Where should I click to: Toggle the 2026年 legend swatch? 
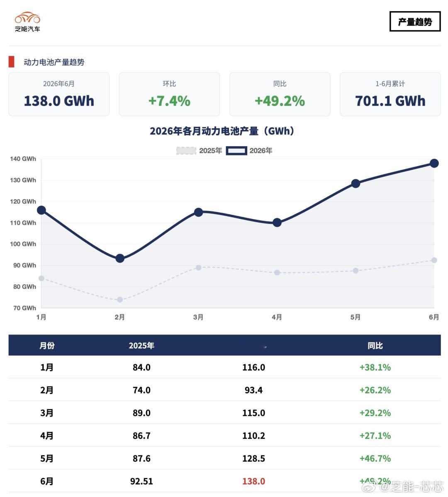click(x=236, y=151)
